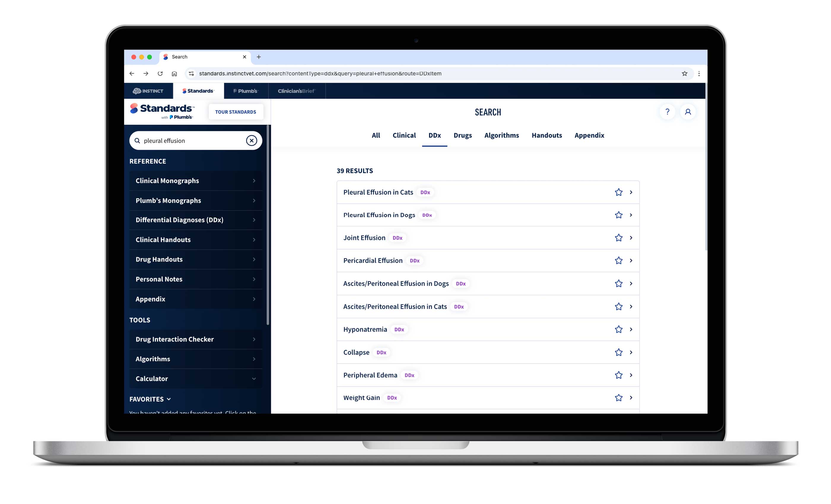This screenshot has height=504, width=831.
Task: Toggle the favorite star for Pericardial Effusion
Action: [618, 261]
